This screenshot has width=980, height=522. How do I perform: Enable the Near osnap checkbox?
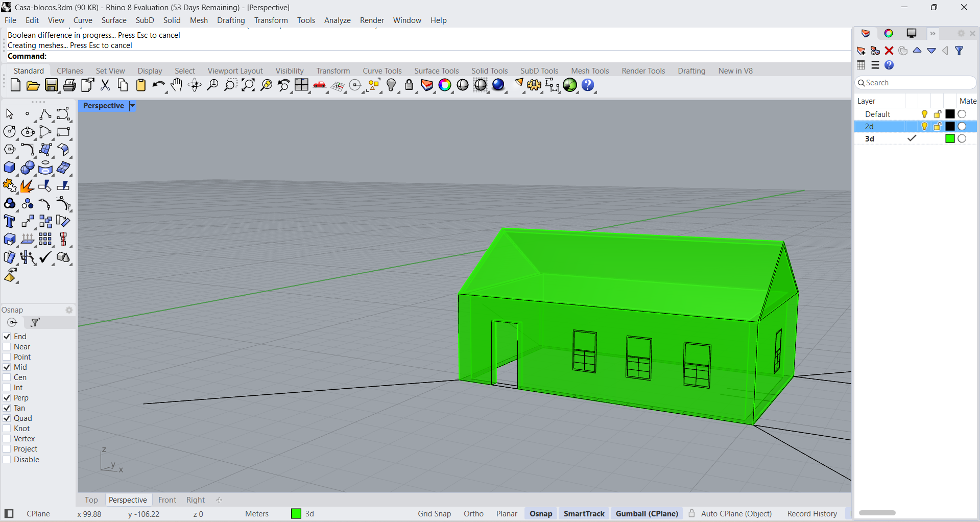[x=7, y=347]
